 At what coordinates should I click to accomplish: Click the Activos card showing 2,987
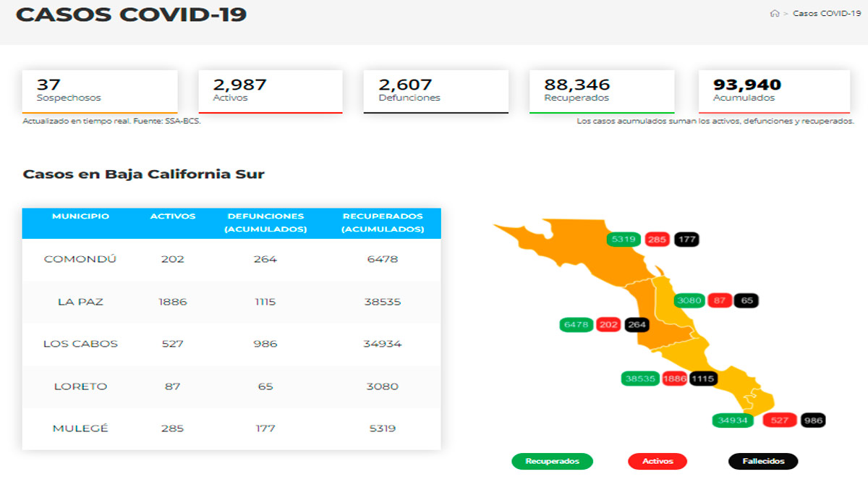[270, 90]
